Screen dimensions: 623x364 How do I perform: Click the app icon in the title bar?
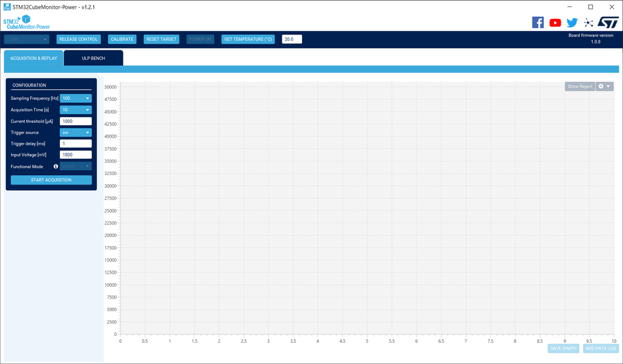click(x=7, y=7)
